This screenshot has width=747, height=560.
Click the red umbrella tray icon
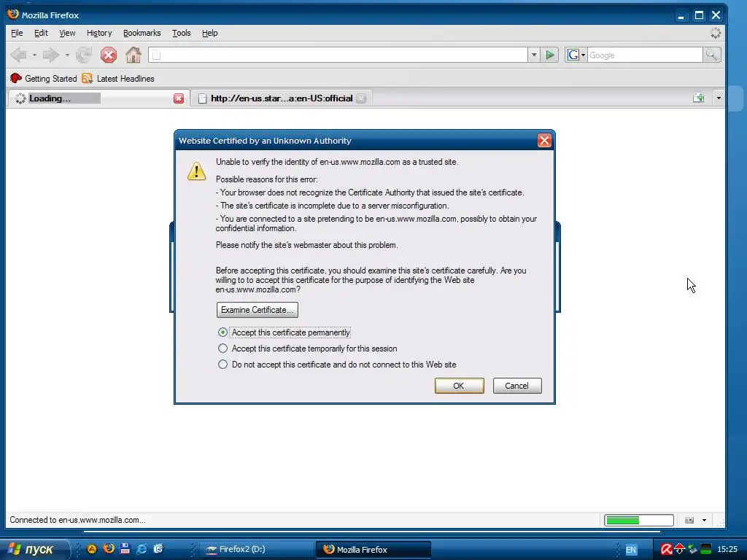[x=679, y=550]
